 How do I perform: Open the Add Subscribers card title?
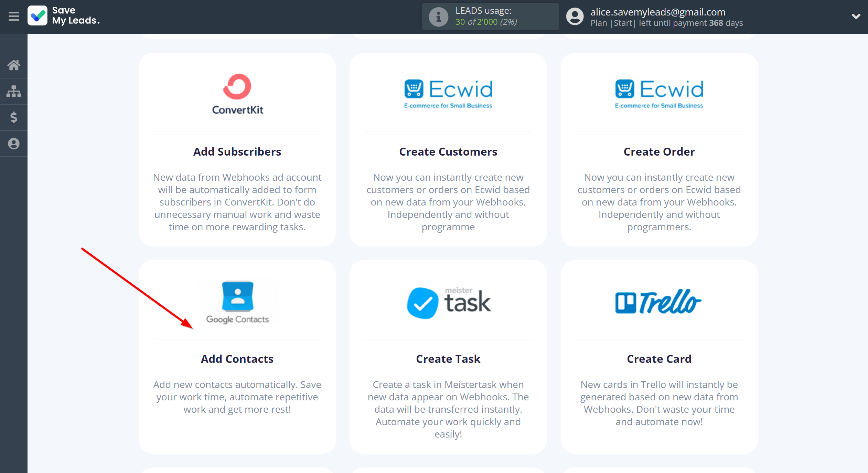(237, 152)
